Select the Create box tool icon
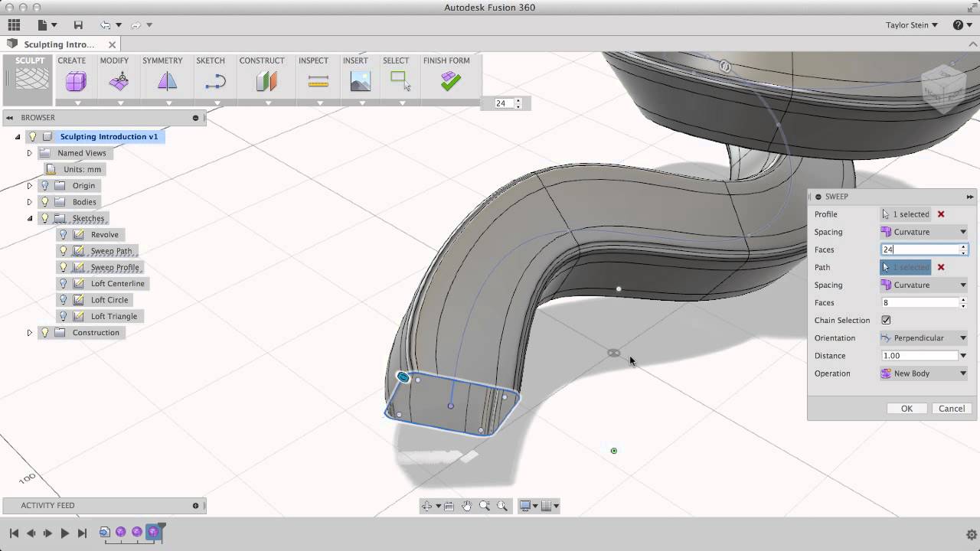980x551 pixels. pyautogui.click(x=76, y=81)
